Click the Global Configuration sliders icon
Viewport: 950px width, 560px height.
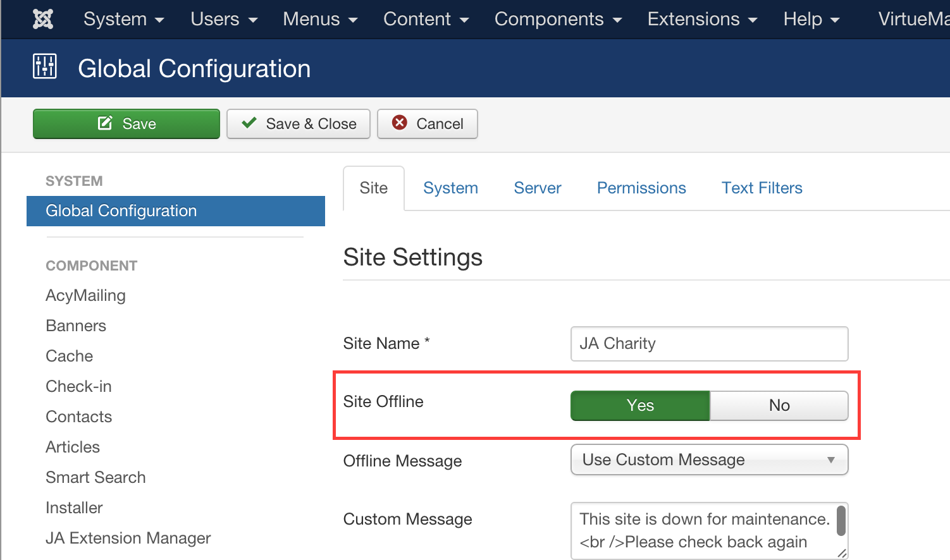point(45,66)
